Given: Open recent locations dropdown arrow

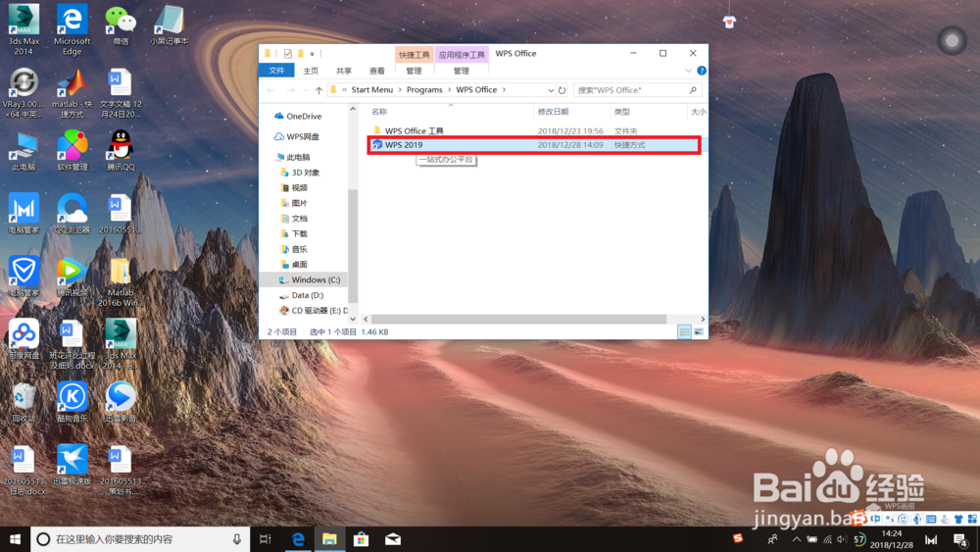Looking at the screenshot, I should click(x=306, y=90).
